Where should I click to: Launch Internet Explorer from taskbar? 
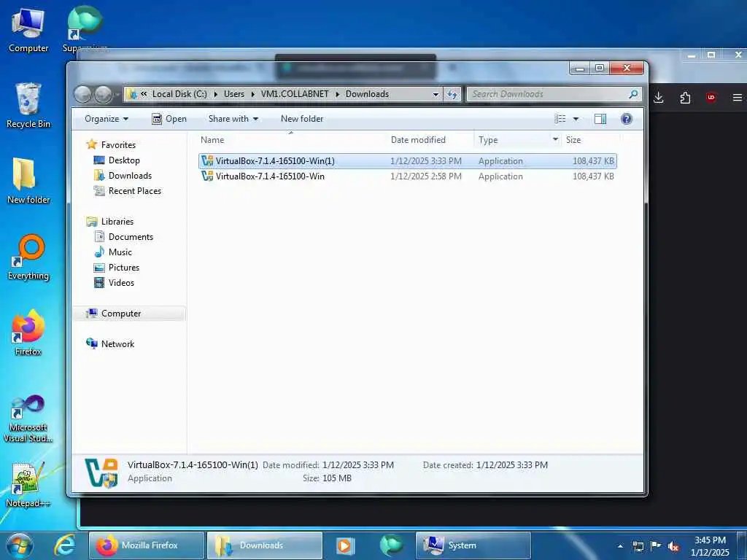[x=64, y=545]
